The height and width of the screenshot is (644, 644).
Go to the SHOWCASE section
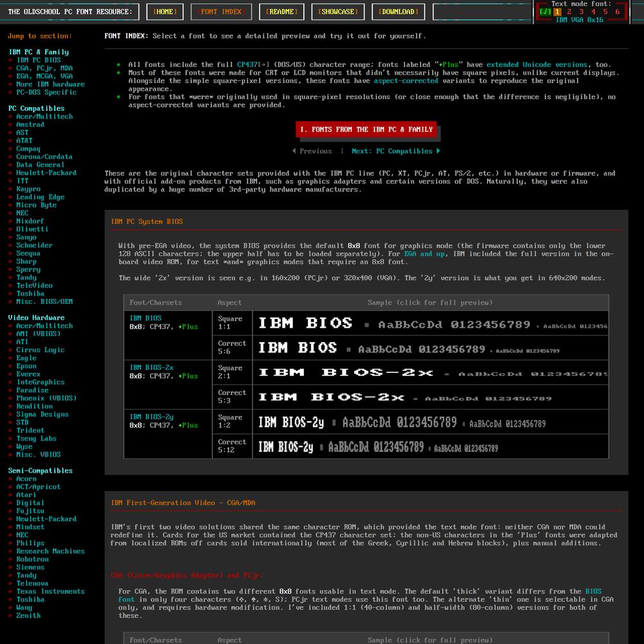pyautogui.click(x=338, y=12)
